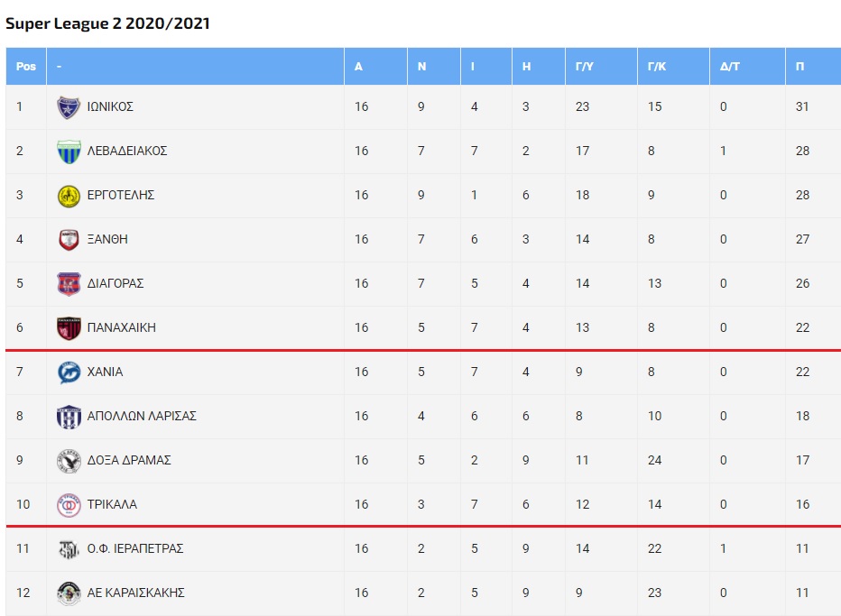
Task: Click the ΞΑΝΘΗ team shield icon
Action: click(x=69, y=240)
